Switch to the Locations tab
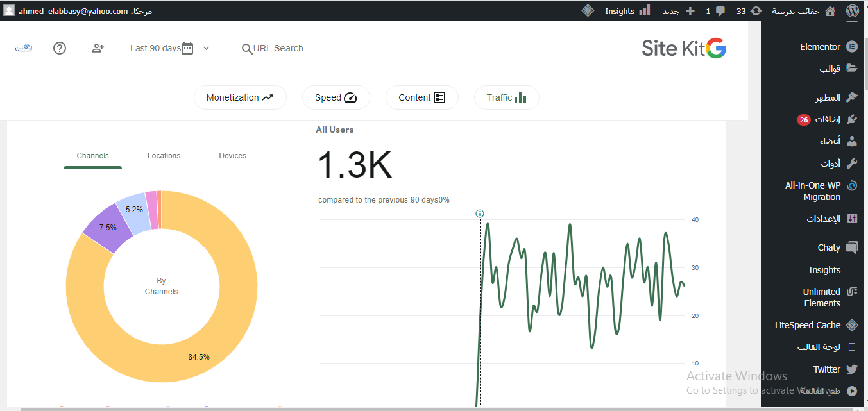Screen dimensions: 868x411 pyautogui.click(x=164, y=156)
